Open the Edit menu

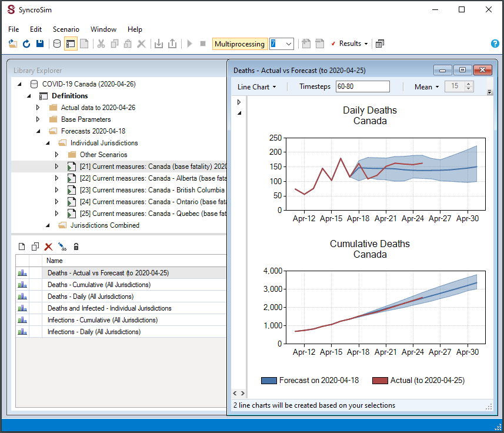(36, 29)
